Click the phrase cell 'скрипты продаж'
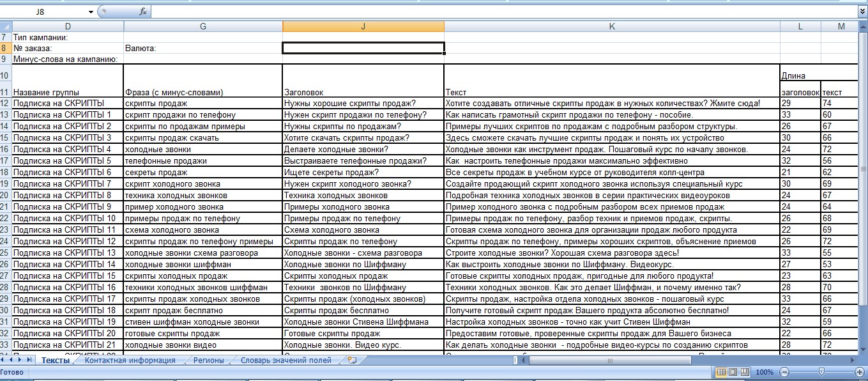Image resolution: width=868 pixels, height=381 pixels. 203,103
